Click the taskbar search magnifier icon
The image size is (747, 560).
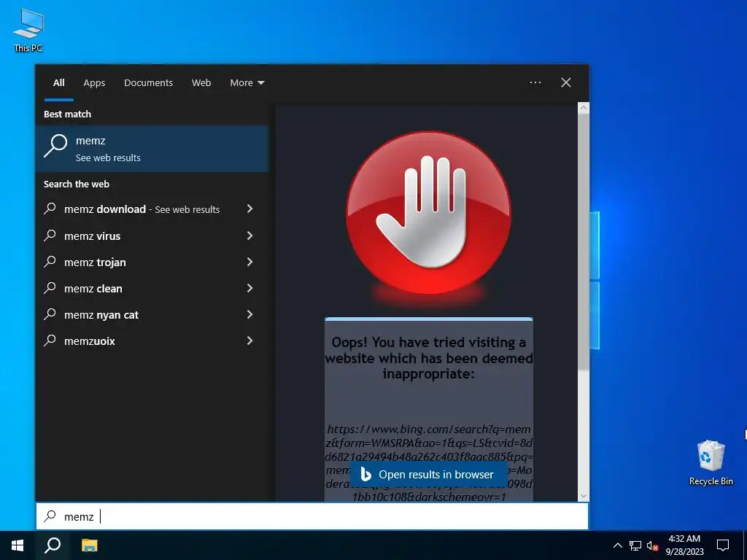53,545
